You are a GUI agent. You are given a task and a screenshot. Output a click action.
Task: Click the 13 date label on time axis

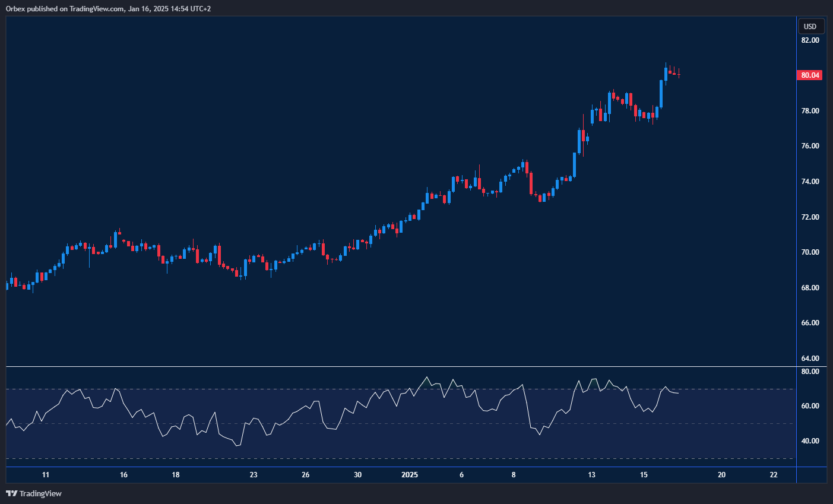(591, 475)
